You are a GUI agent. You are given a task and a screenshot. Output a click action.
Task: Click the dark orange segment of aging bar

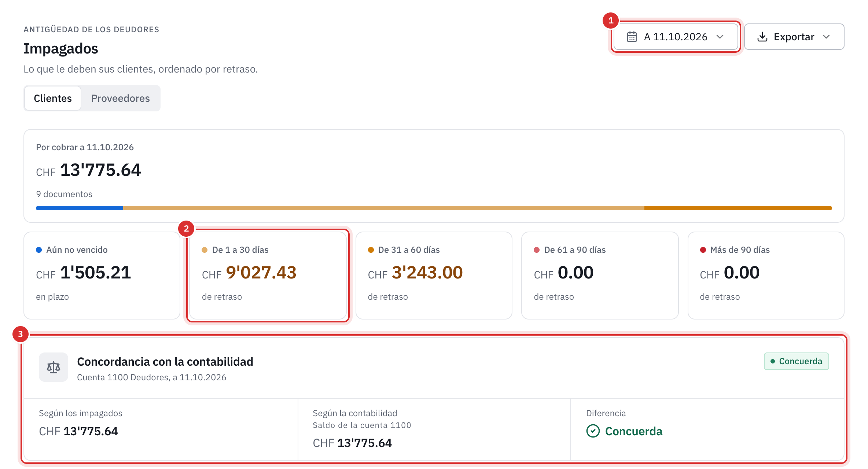(738, 208)
